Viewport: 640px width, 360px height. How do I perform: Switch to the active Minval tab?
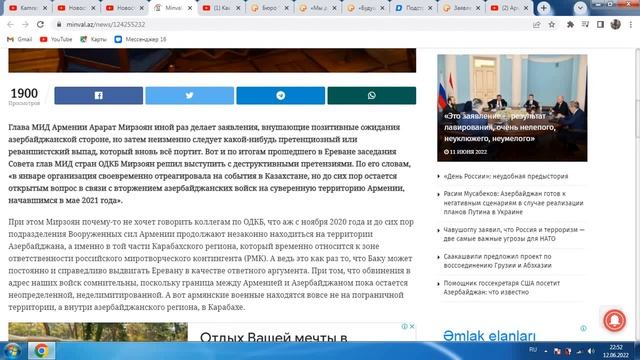[173, 8]
